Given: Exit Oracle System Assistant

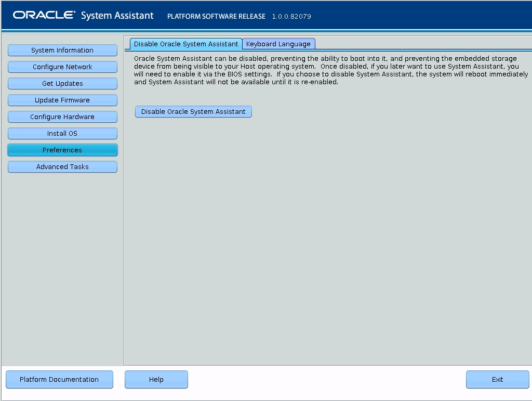Looking at the screenshot, I should pos(497,379).
